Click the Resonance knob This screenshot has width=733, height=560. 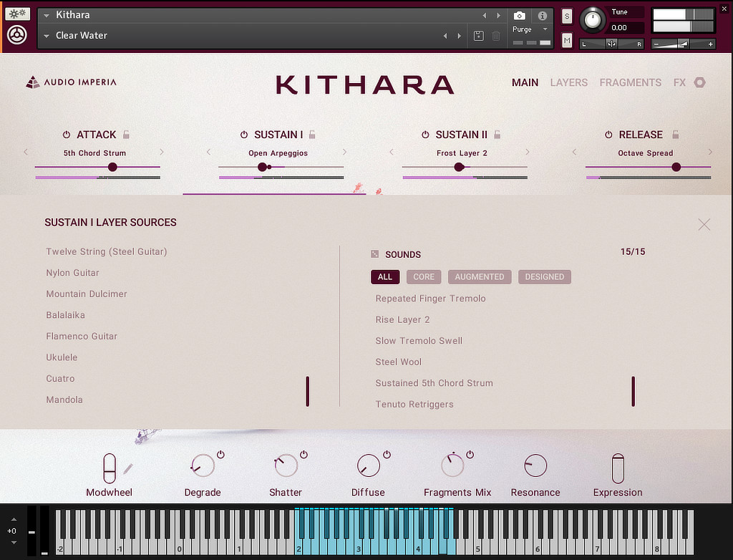tap(535, 465)
